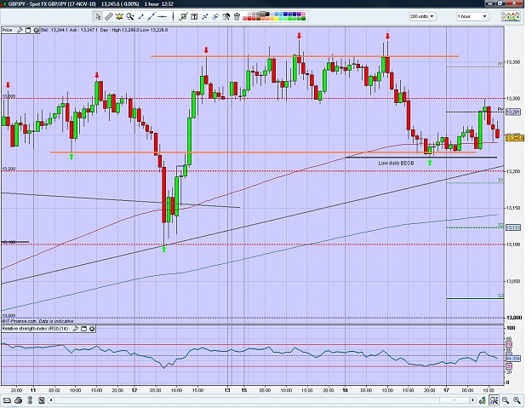Click the 13,245.6 current price label
Screen dimensions: 532x408
[515, 138]
